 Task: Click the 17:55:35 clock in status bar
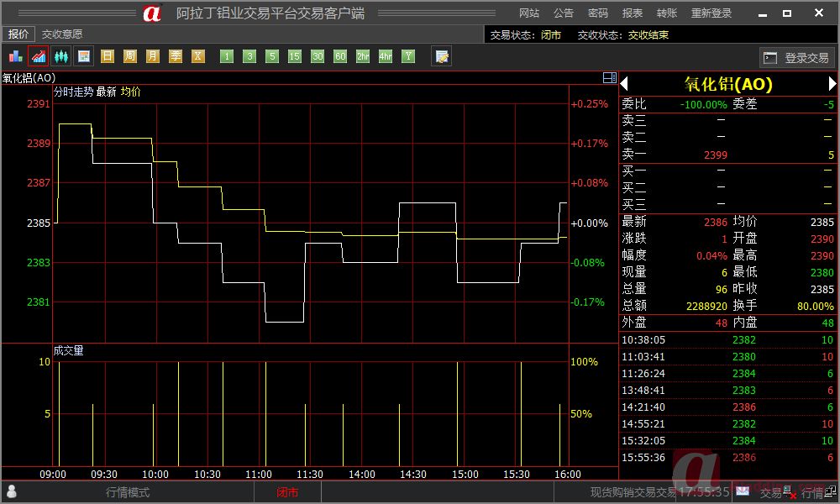tap(704, 491)
